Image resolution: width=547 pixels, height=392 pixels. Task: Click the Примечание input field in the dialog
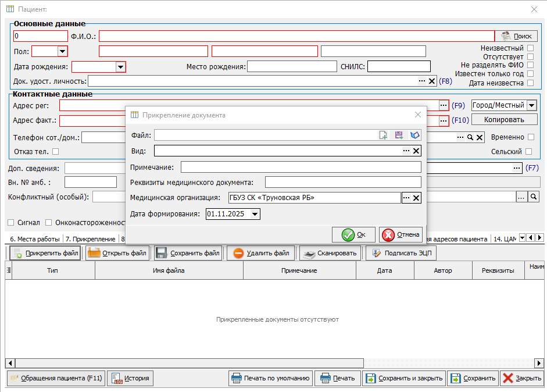301,168
